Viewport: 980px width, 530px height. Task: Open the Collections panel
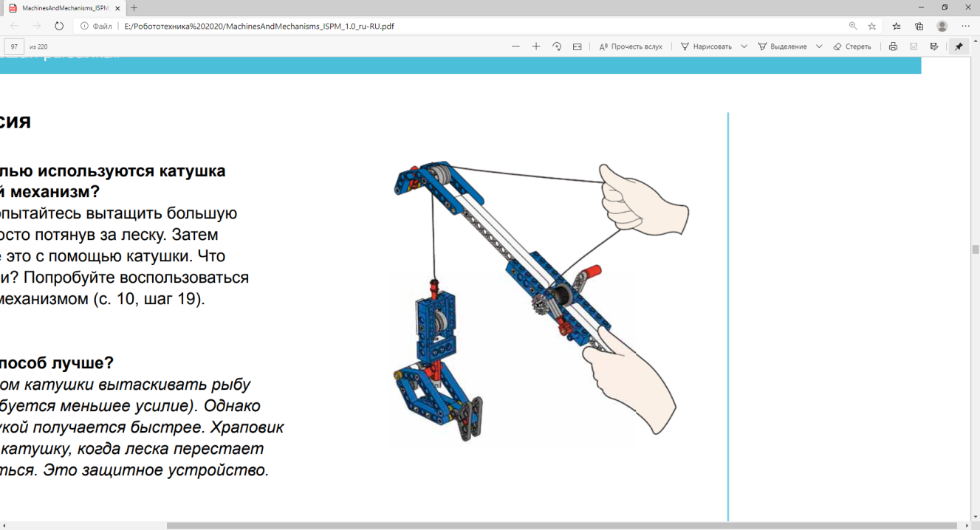click(919, 26)
